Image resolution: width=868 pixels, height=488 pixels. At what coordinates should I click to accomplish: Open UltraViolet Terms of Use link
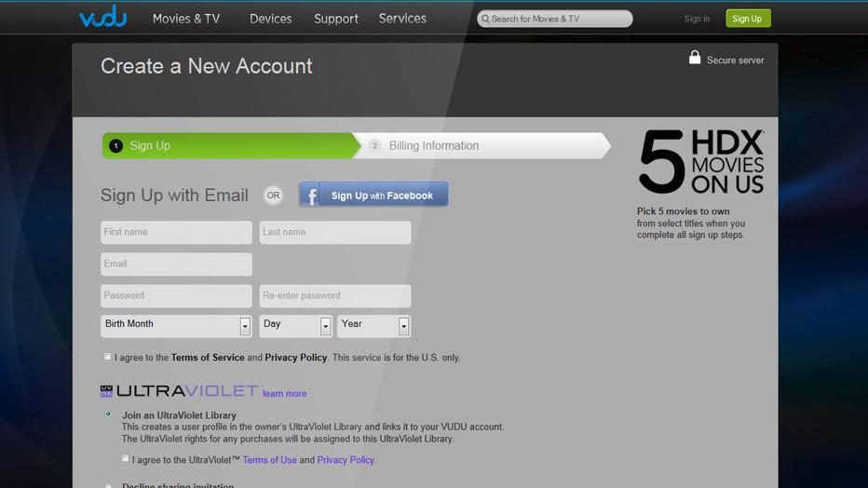tap(269, 460)
